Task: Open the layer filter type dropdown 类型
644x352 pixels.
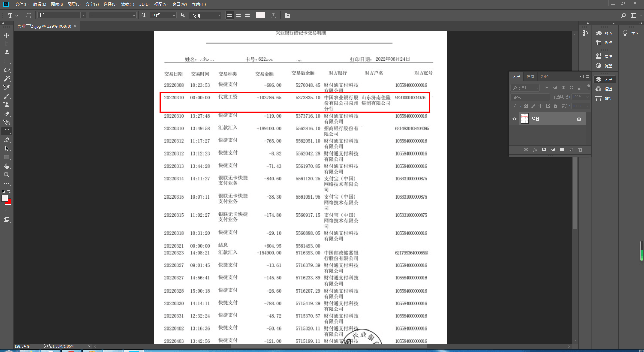Action: (x=525, y=88)
